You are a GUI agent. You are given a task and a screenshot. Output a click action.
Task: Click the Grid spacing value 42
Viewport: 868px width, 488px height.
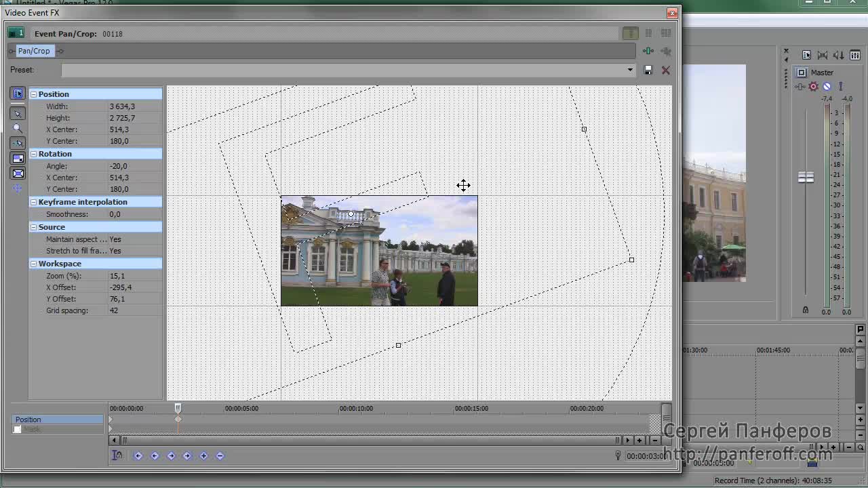coord(113,310)
